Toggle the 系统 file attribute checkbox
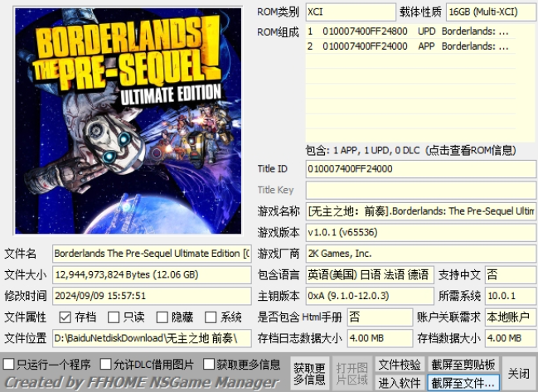The image size is (538, 392). [211, 317]
